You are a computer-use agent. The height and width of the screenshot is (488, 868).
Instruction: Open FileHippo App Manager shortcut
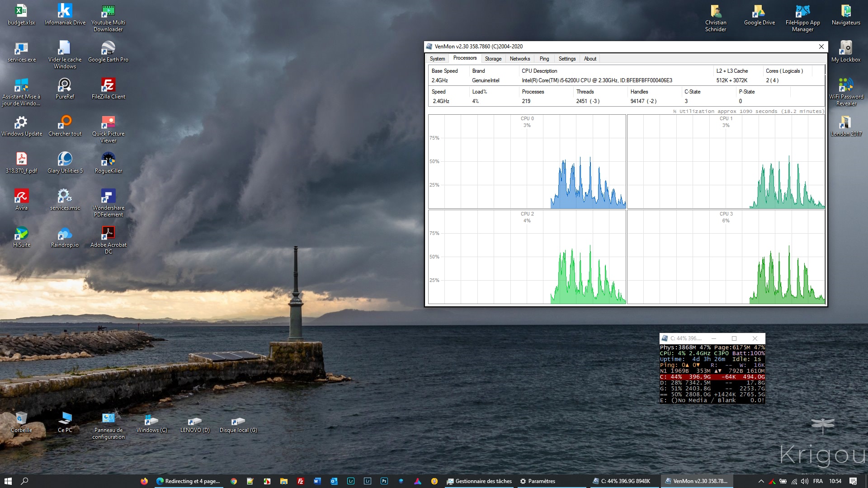coord(802,18)
